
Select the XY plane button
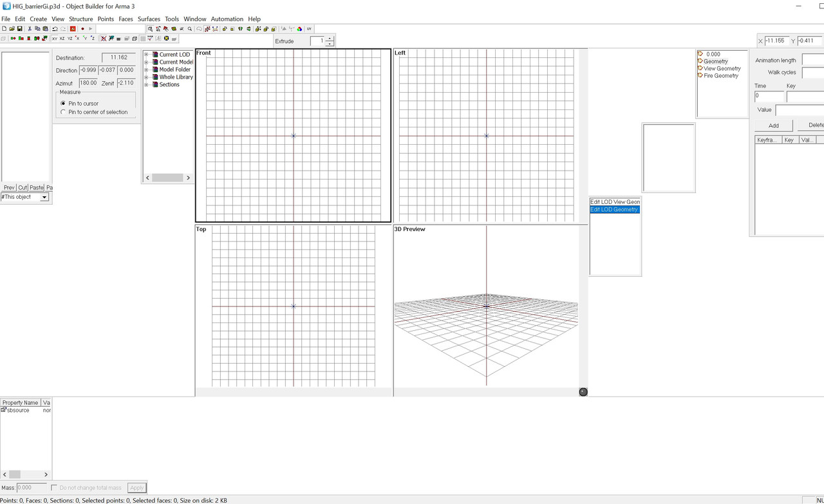[x=55, y=39]
